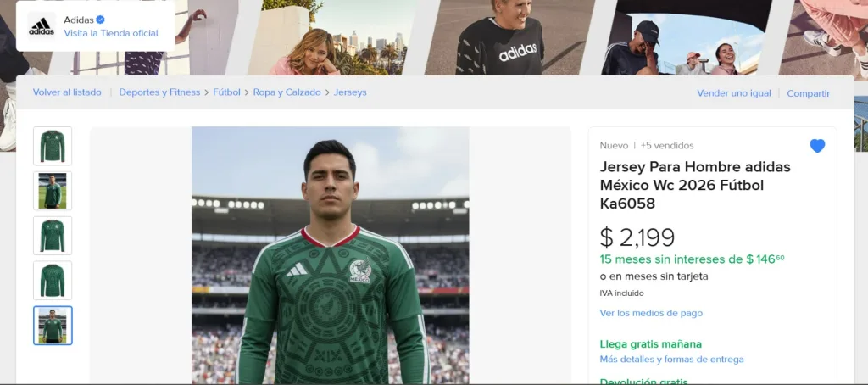Toggle the favorite heart icon
The height and width of the screenshot is (385, 868).
coord(817,146)
